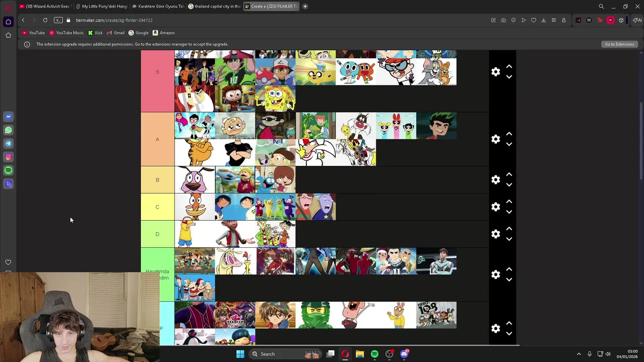The height and width of the screenshot is (362, 644).
Task: Click Windows taskbar Search box
Action: click(286, 354)
